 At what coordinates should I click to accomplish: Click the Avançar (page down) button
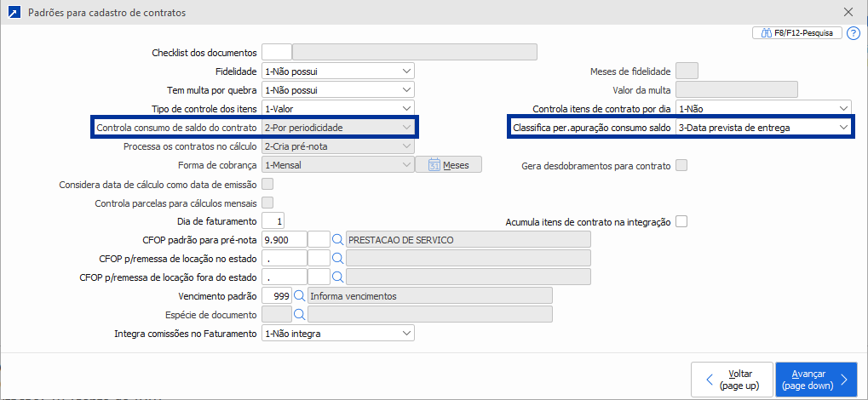[x=816, y=380]
